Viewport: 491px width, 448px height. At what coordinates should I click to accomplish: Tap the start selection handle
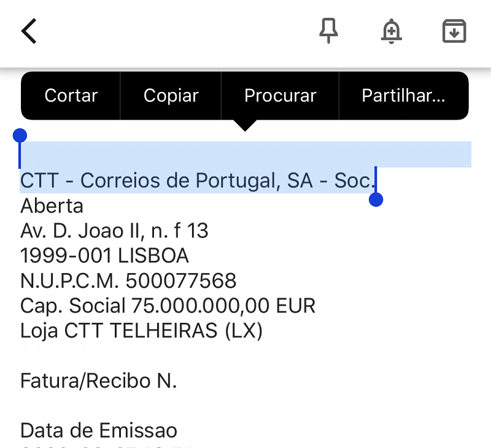pos(20,136)
